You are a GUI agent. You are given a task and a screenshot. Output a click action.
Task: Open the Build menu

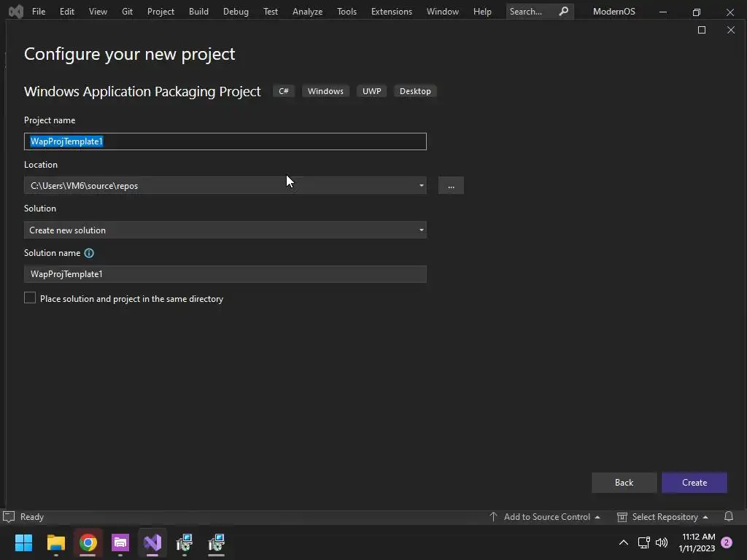pos(198,12)
